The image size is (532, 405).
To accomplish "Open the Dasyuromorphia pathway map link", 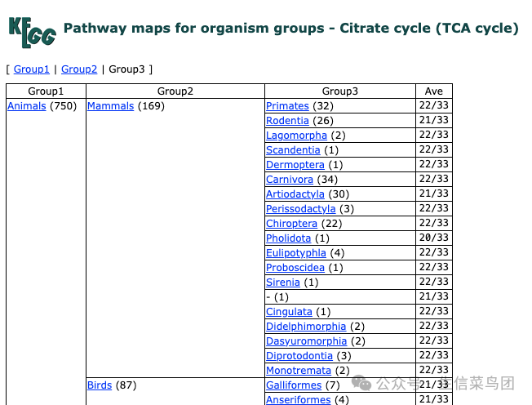I will click(306, 340).
